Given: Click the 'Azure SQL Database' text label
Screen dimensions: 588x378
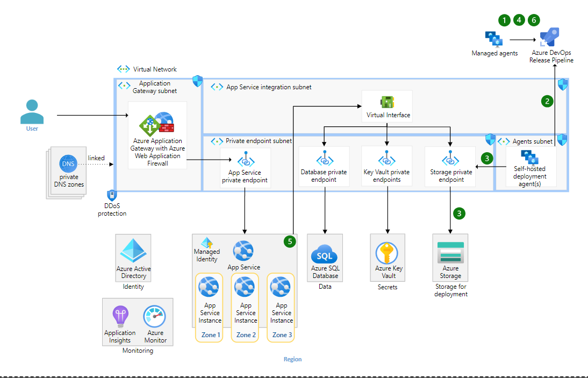Looking at the screenshot, I should click(325, 272).
